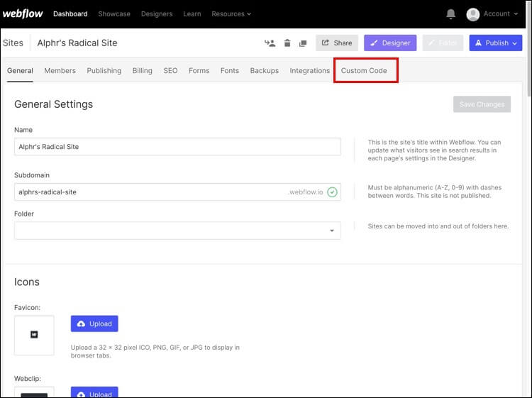
Task: Click the Icons section heading
Action: point(27,282)
